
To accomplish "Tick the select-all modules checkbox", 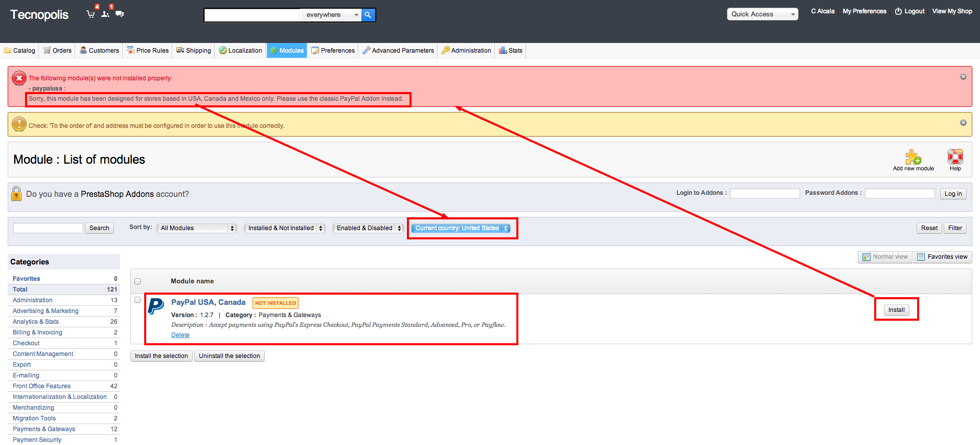I will [138, 281].
